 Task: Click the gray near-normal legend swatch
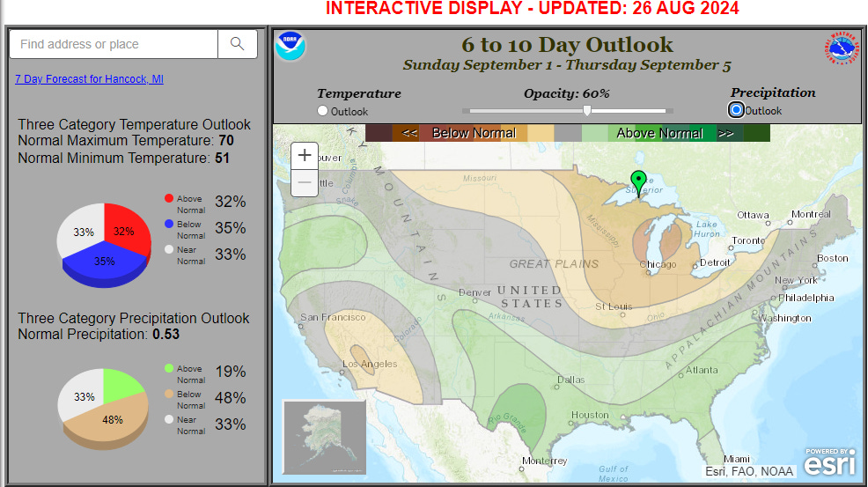[x=568, y=133]
